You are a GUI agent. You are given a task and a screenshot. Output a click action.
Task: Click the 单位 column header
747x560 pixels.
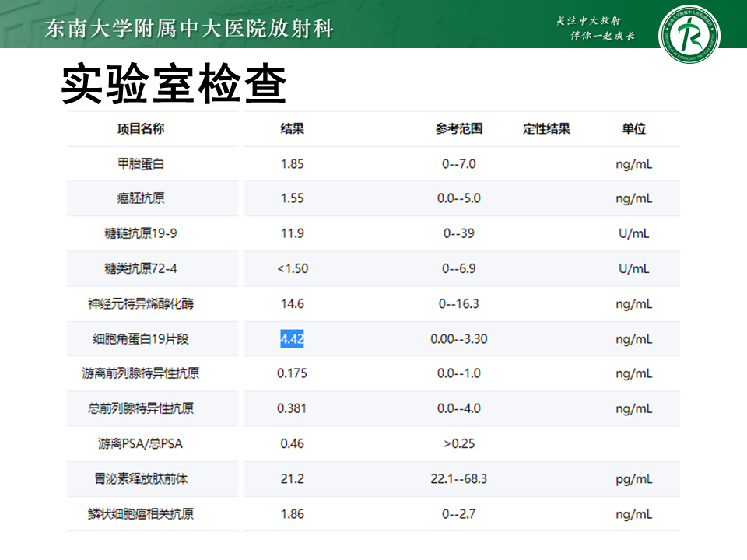[635, 129]
